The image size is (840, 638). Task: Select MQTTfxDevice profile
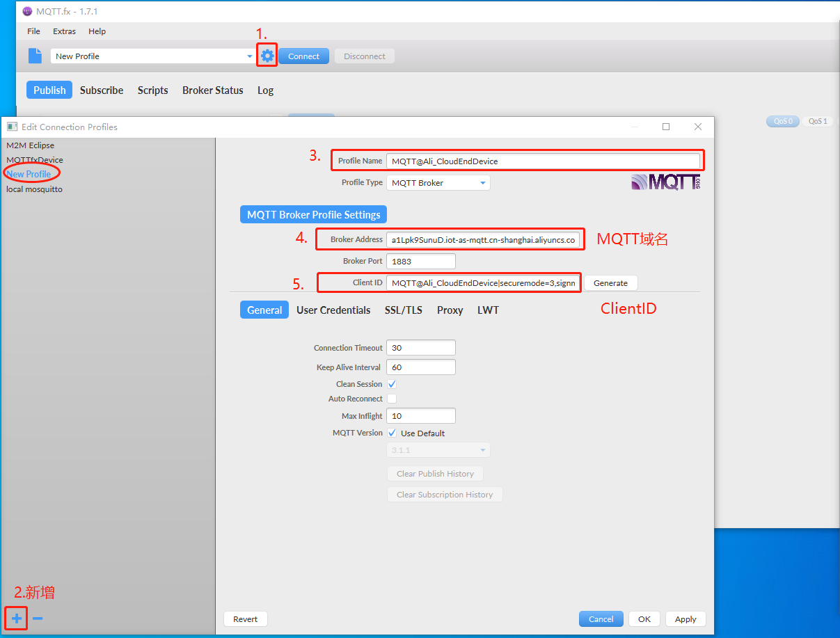point(35,160)
